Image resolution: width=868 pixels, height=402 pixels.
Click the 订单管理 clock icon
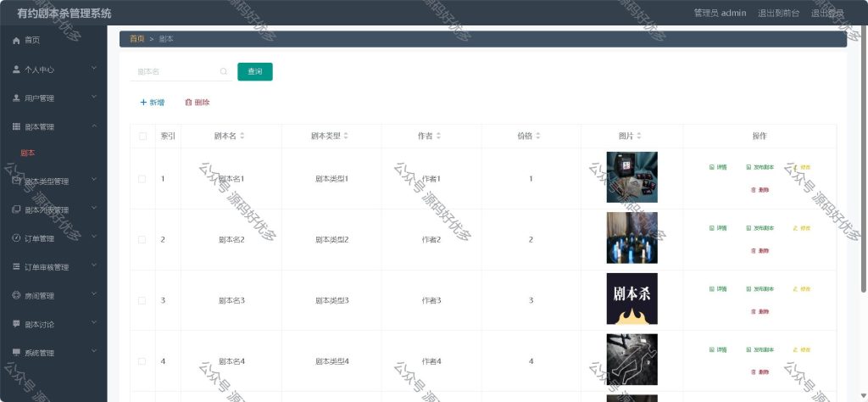(16, 238)
